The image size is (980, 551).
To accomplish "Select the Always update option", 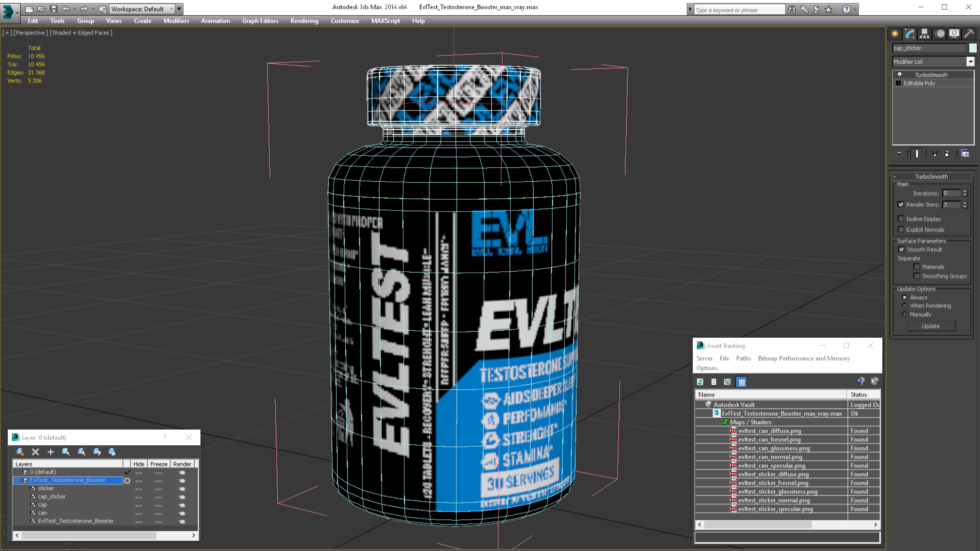I will 905,297.
